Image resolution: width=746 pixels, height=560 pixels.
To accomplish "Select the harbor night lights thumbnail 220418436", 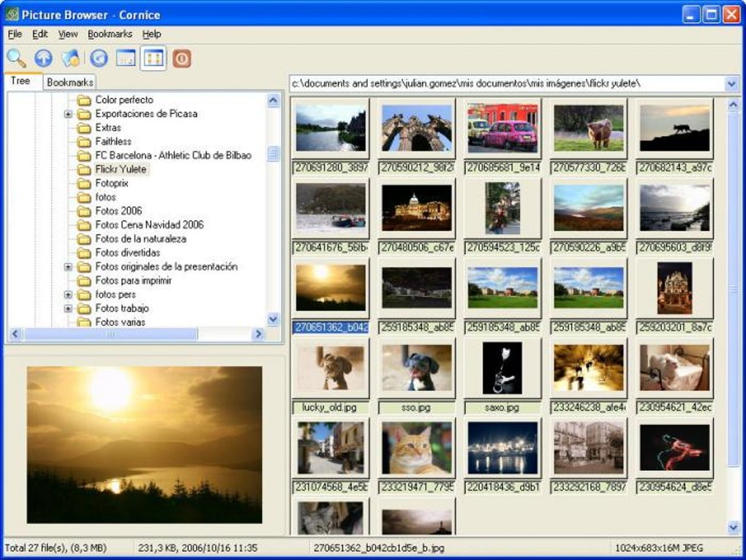I will point(502,448).
